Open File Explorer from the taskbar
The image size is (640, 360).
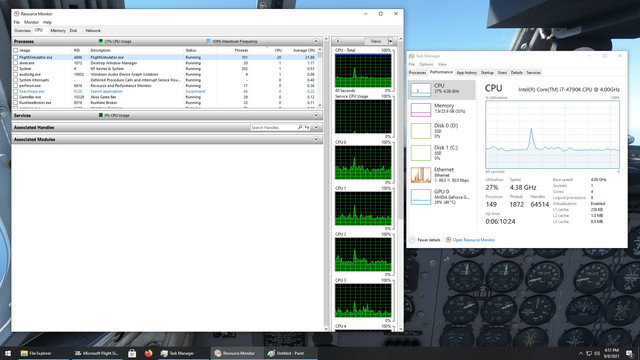click(36, 353)
